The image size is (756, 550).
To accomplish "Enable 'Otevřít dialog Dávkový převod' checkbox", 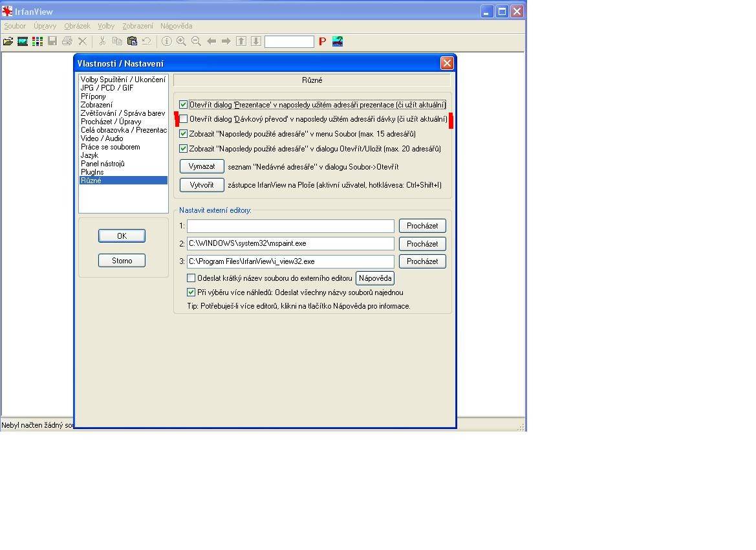I will coord(183,118).
